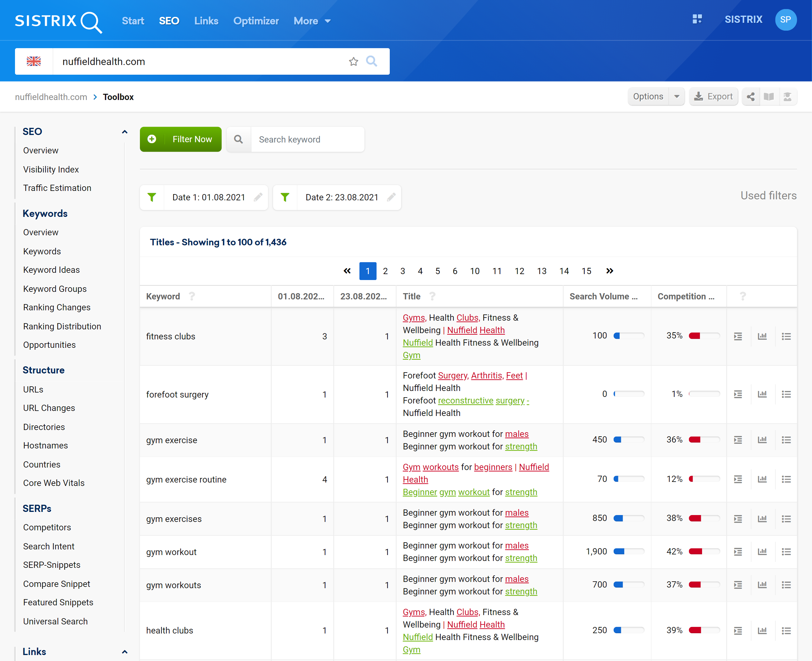This screenshot has width=812, height=661.
Task: Open Search Intent in sidebar
Action: pyautogui.click(x=49, y=546)
